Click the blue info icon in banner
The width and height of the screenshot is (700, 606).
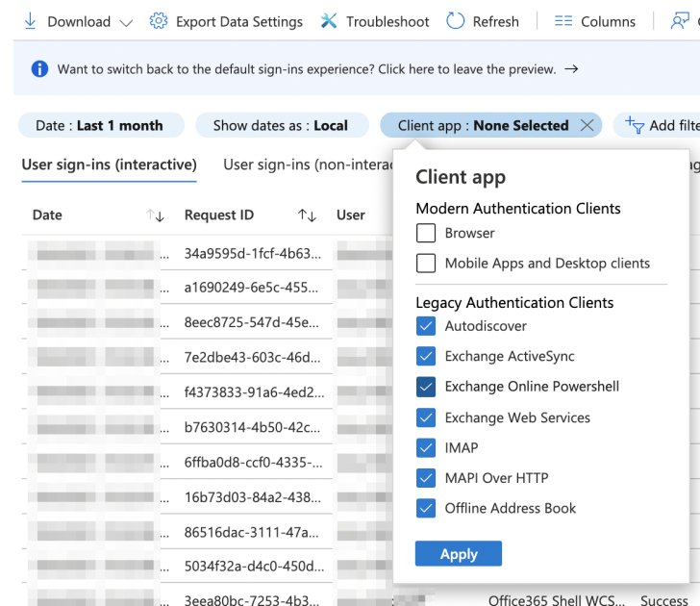click(39, 68)
